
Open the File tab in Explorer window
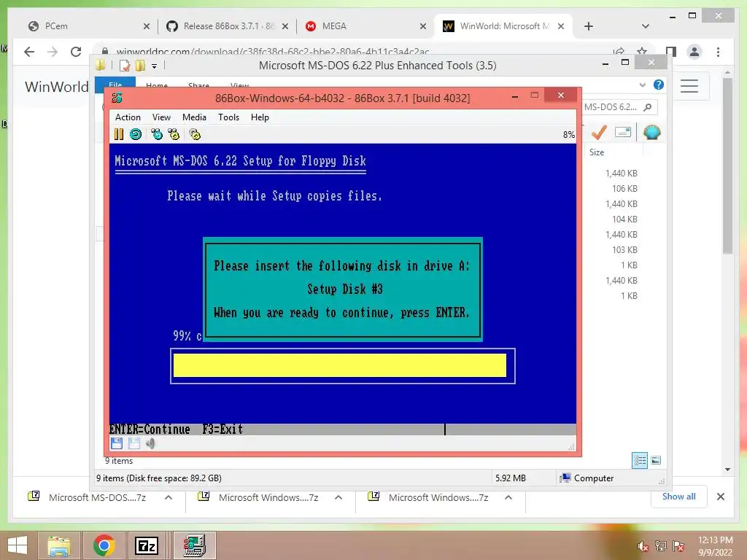(115, 85)
